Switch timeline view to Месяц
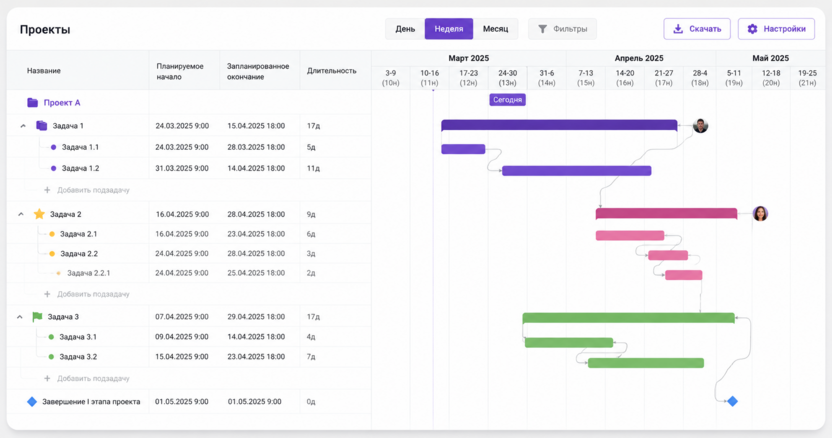This screenshot has height=438, width=832. click(x=495, y=29)
